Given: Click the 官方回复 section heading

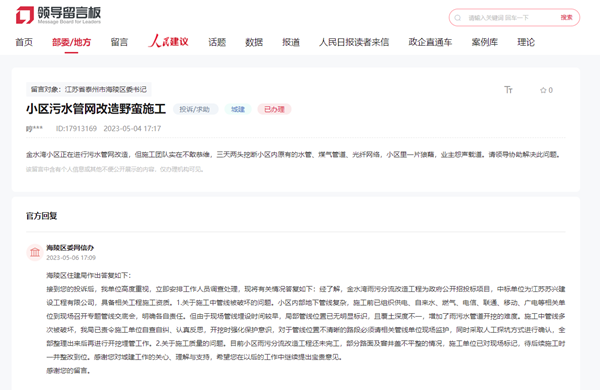Looking at the screenshot, I should pyautogui.click(x=42, y=216).
